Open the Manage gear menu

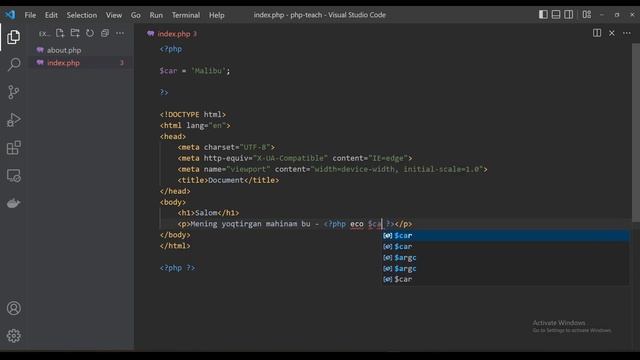pyautogui.click(x=13, y=336)
